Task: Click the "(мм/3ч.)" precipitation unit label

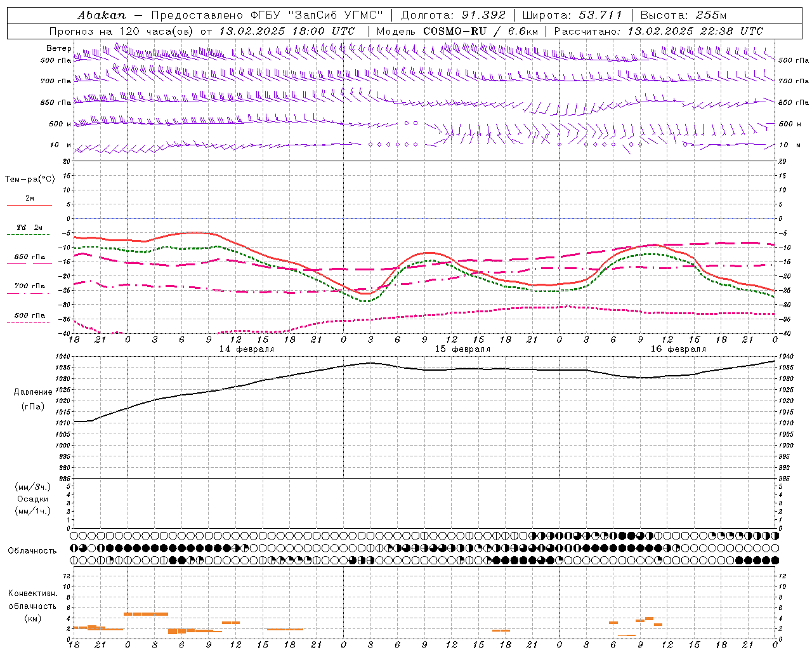Action: tap(33, 487)
